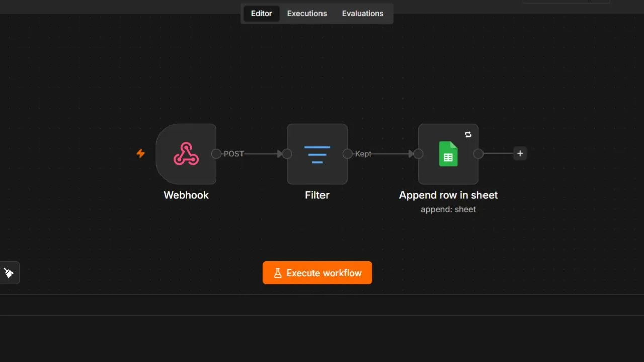Click the orange lightning trigger icon

click(x=141, y=153)
